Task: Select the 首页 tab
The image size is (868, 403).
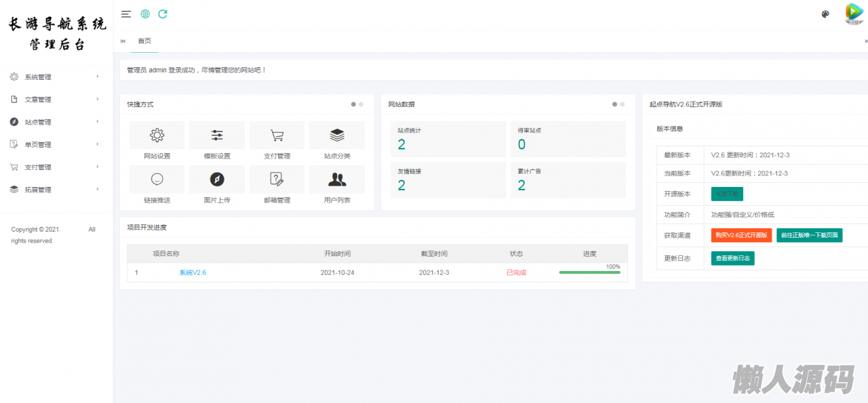Action: point(144,41)
